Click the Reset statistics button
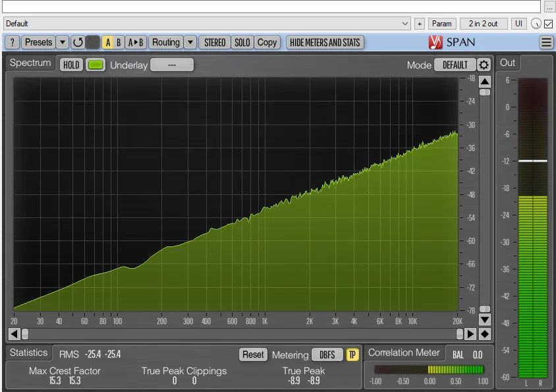This screenshot has width=556, height=392. (253, 354)
